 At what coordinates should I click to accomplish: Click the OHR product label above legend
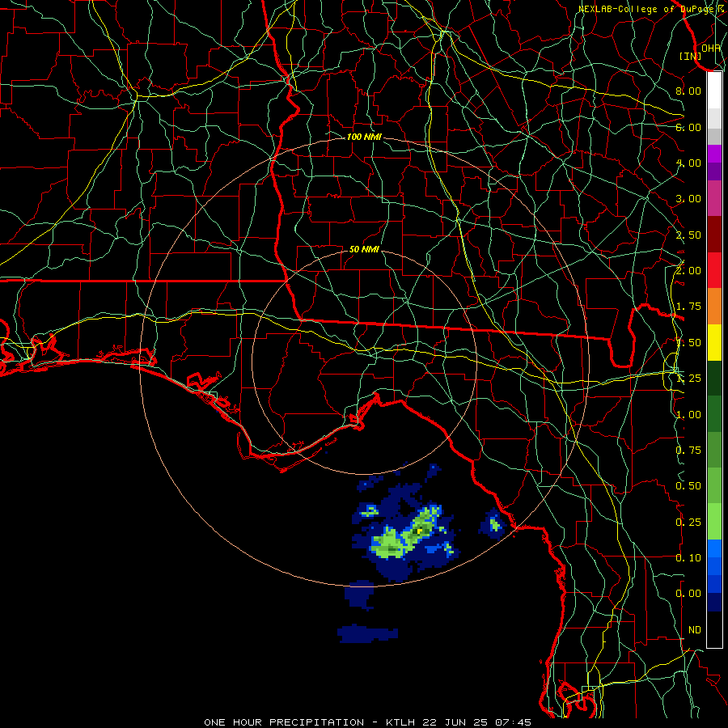pos(711,48)
